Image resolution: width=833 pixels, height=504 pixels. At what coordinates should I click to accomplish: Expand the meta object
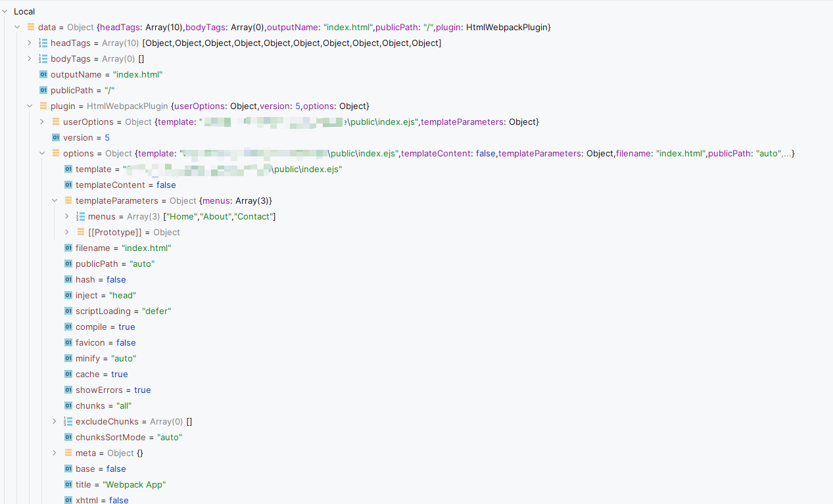pyautogui.click(x=54, y=453)
